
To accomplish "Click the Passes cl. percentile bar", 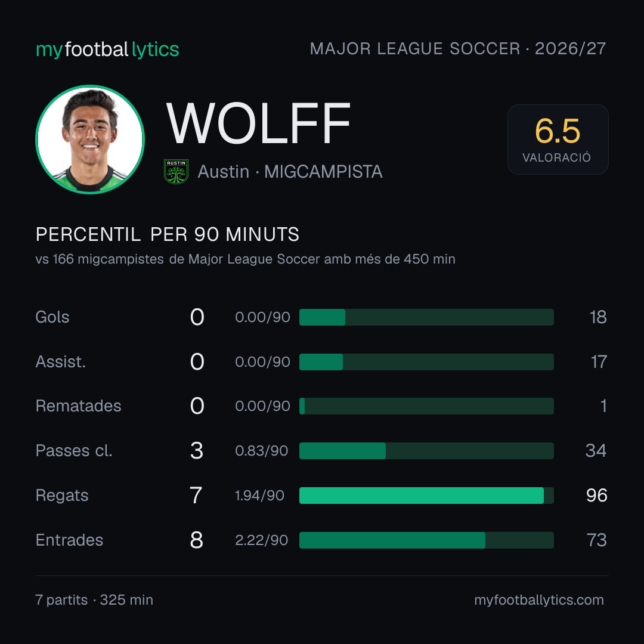I will 426,451.
